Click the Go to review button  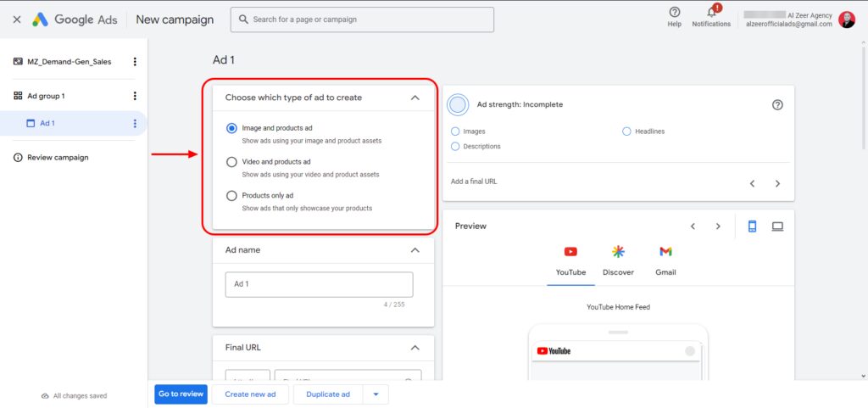click(181, 394)
